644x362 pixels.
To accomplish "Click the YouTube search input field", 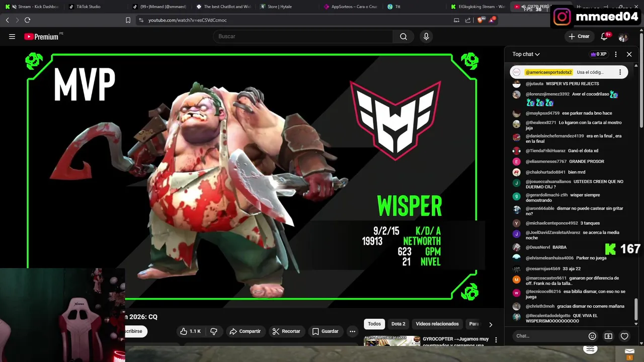I will pyautogui.click(x=303, y=36).
